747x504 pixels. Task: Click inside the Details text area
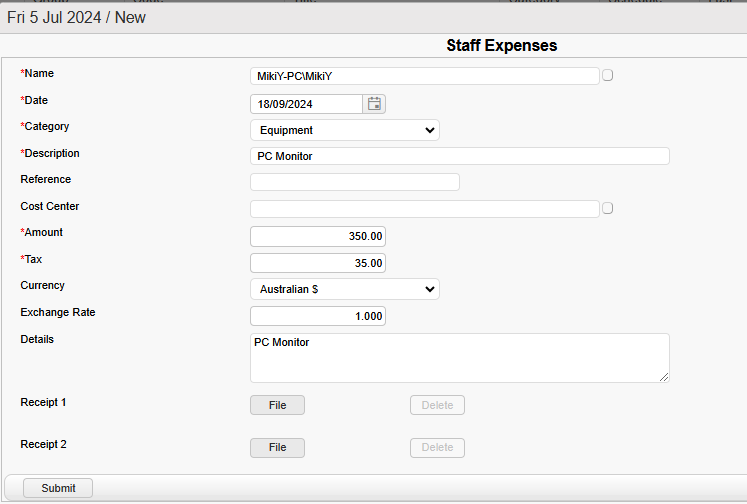tap(460, 358)
